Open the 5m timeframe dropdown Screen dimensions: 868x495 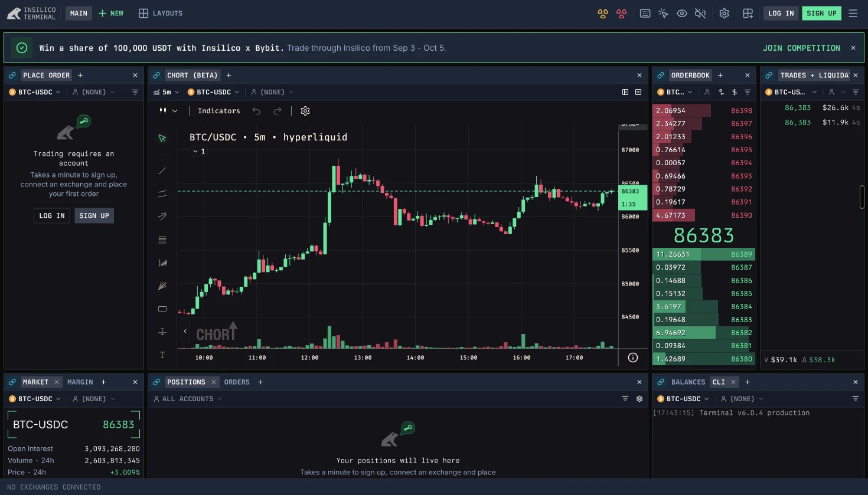tap(167, 92)
